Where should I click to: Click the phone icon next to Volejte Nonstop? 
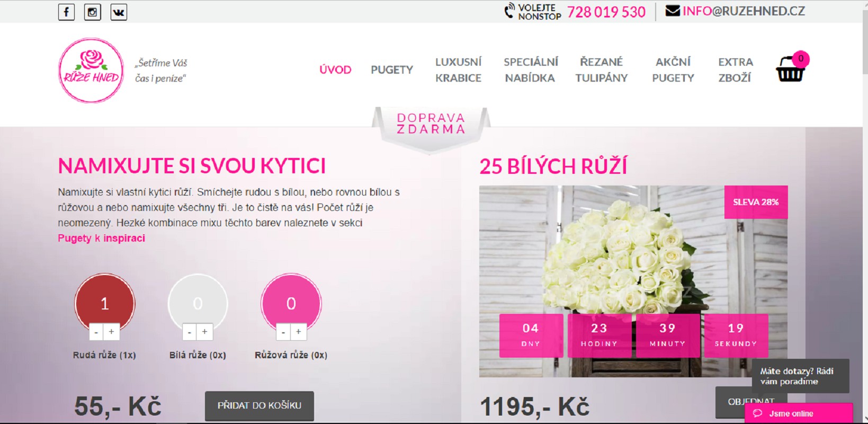click(x=509, y=11)
